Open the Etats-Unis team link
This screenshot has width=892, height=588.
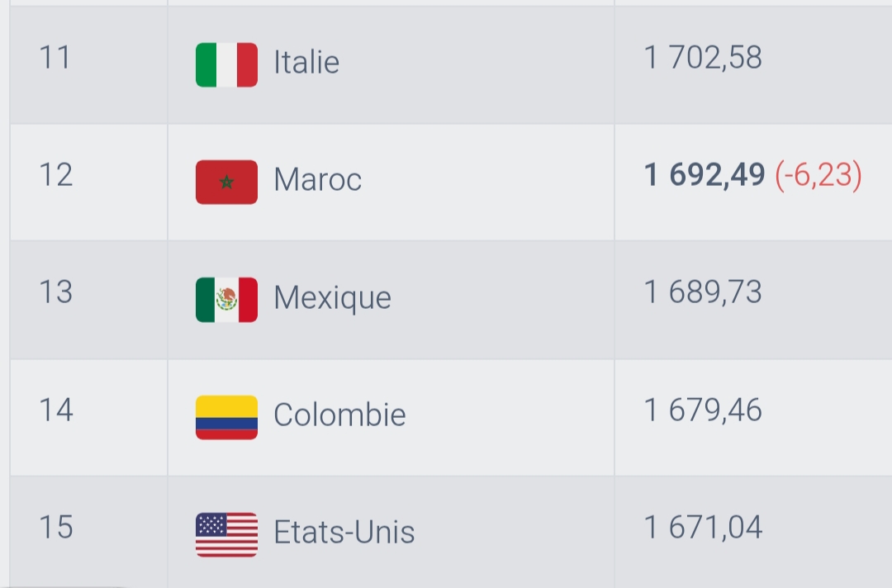(344, 533)
